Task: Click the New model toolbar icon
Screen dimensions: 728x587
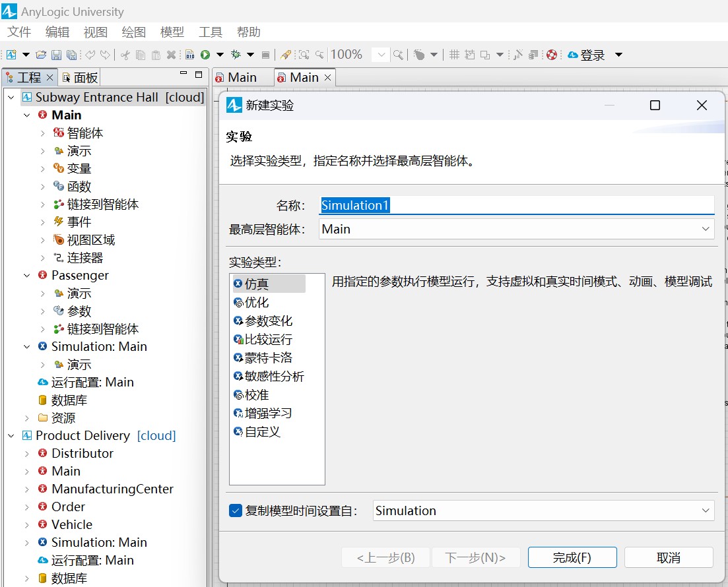Action: 11,55
